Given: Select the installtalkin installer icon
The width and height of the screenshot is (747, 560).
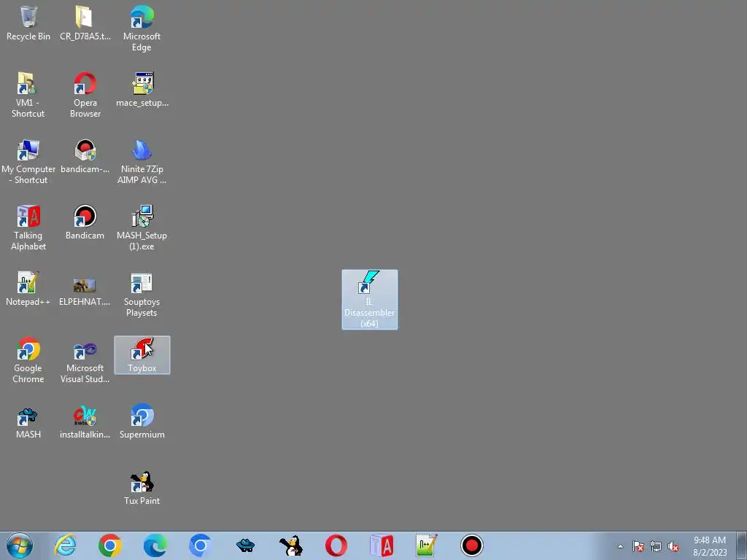Looking at the screenshot, I should click(85, 421).
